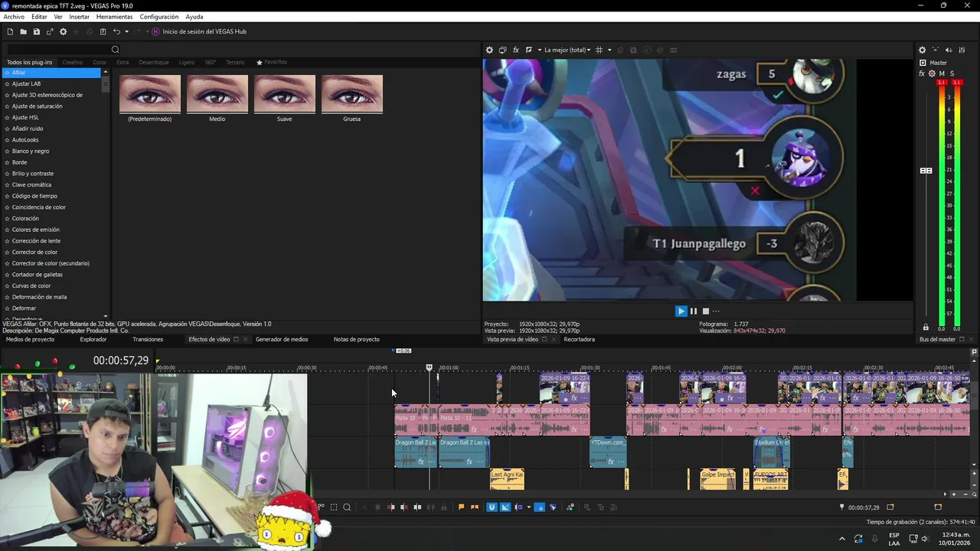The image size is (980, 551).
Task: Open the Configuración menu
Action: click(x=159, y=17)
